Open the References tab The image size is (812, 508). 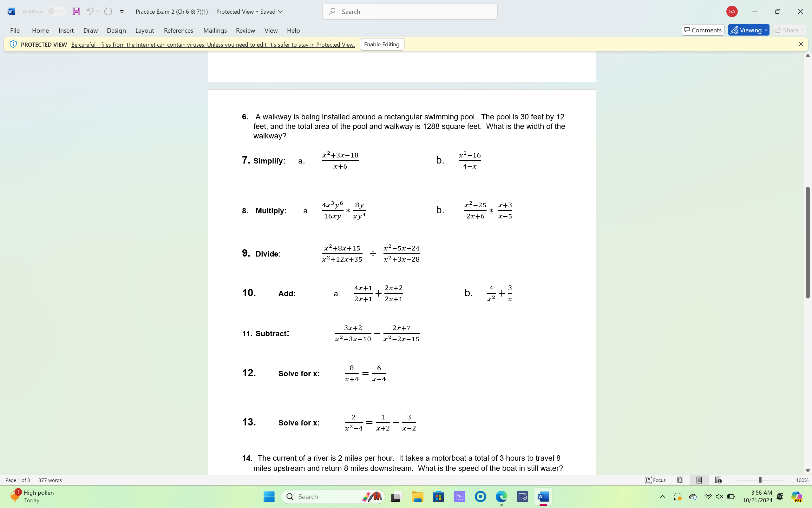tap(179, 30)
